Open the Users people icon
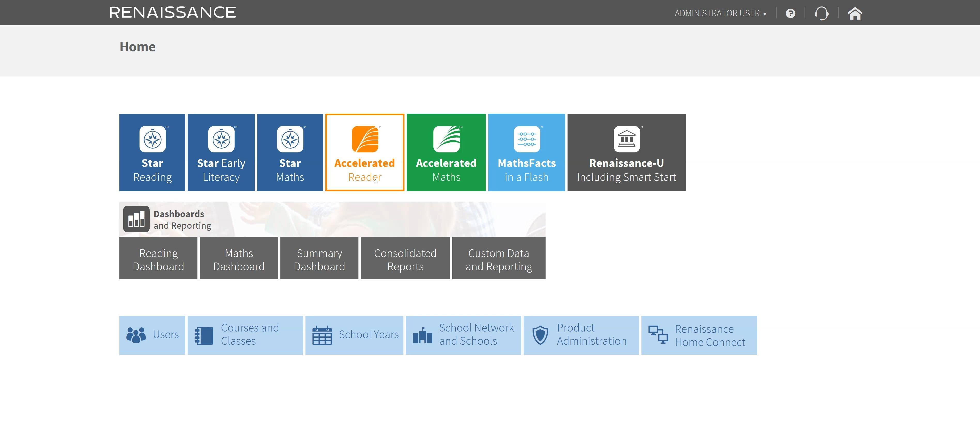The width and height of the screenshot is (980, 431). (x=136, y=335)
